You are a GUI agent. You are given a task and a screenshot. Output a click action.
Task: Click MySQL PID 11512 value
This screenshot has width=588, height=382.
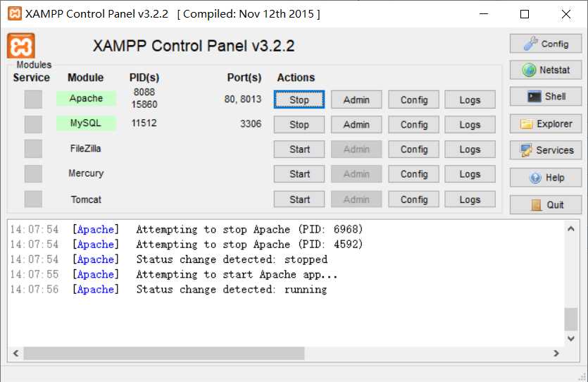[x=144, y=123]
